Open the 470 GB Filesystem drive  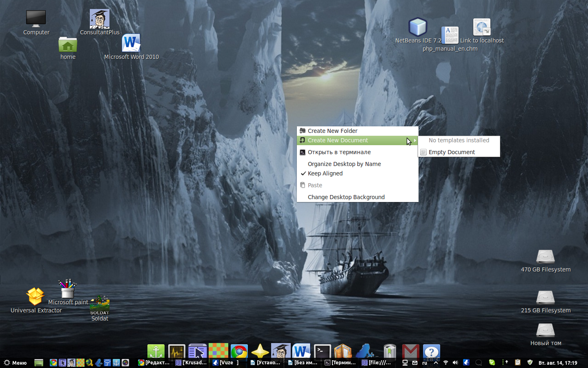point(546,256)
